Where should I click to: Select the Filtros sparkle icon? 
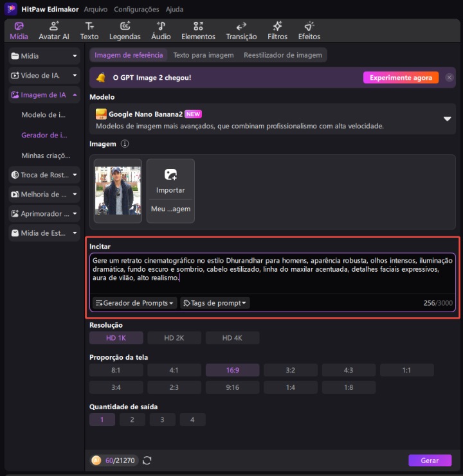277,26
